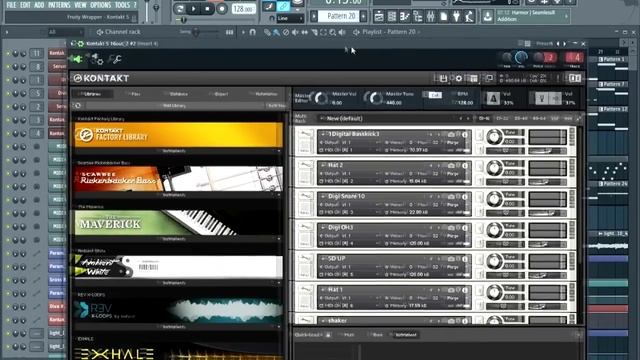Screen dimensions: 640x360
Task: Click the Play button in transport
Action: pyautogui.click(x=193, y=8)
